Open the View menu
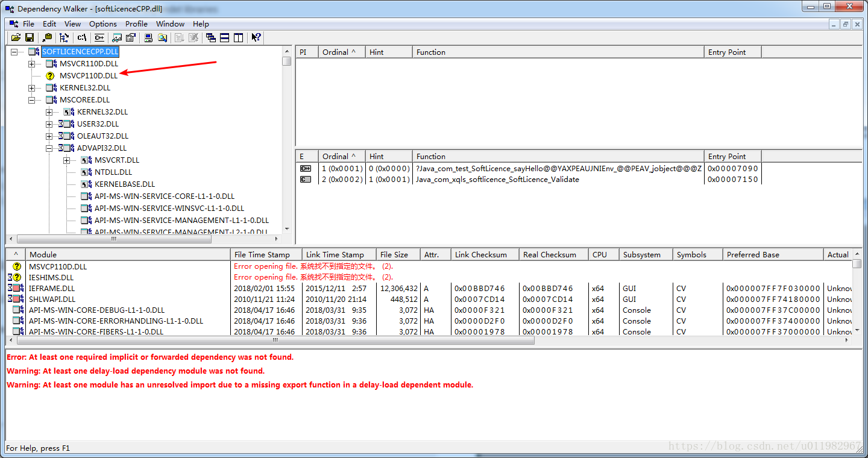The image size is (868, 458). point(72,24)
